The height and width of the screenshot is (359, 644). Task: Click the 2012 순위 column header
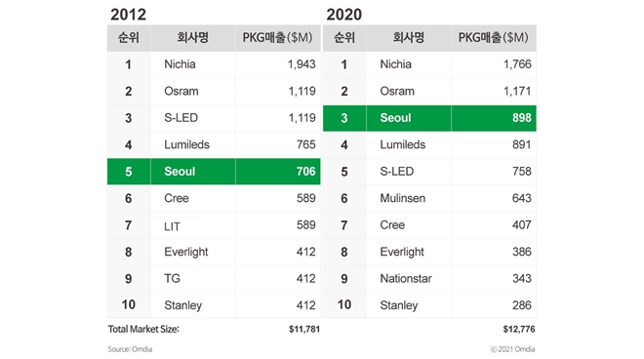click(129, 38)
